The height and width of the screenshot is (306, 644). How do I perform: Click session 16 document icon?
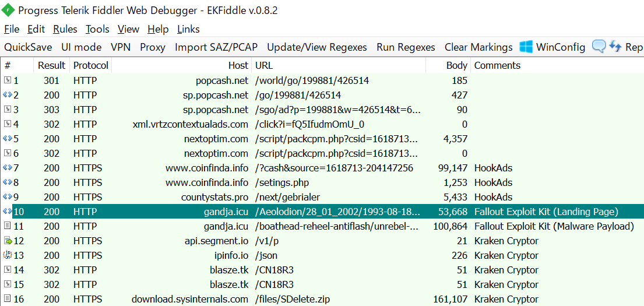point(8,298)
